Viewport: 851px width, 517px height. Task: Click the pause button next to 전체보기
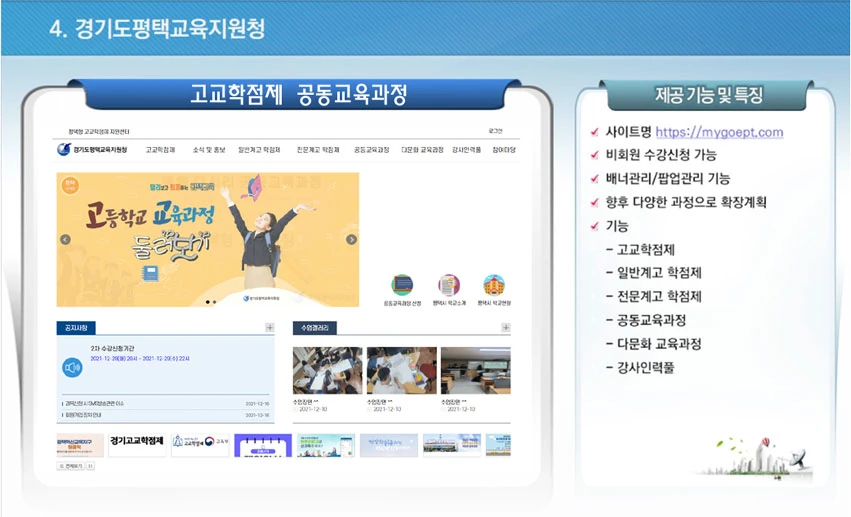point(91,466)
